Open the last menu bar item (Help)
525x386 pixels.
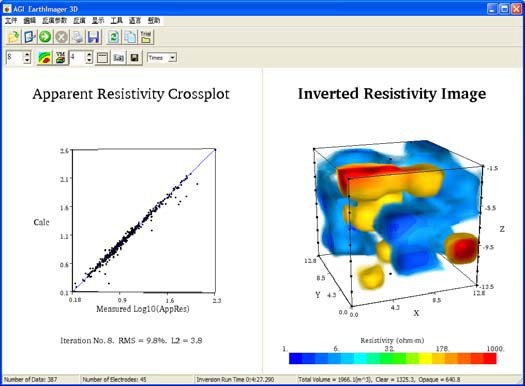click(154, 21)
